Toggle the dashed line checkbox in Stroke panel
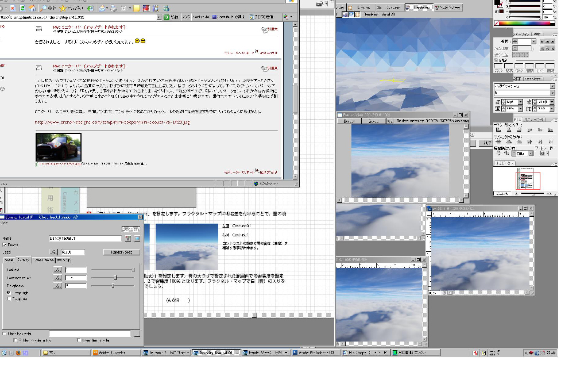The height and width of the screenshot is (368, 588). coord(496,60)
